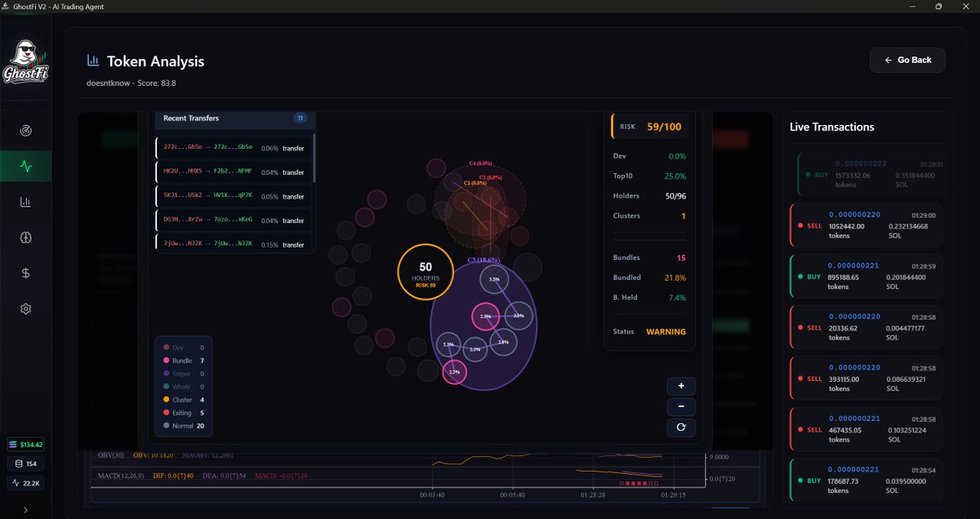Reset the bubble map view
This screenshot has width=980, height=519.
(681, 427)
